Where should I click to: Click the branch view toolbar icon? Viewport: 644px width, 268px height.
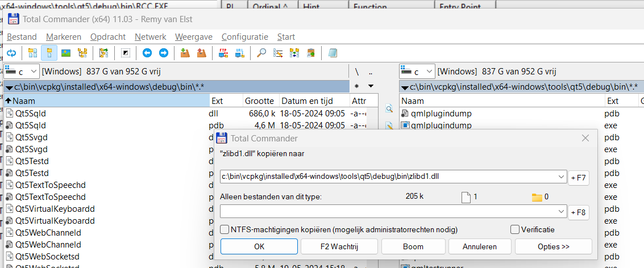pyautogui.click(x=103, y=53)
